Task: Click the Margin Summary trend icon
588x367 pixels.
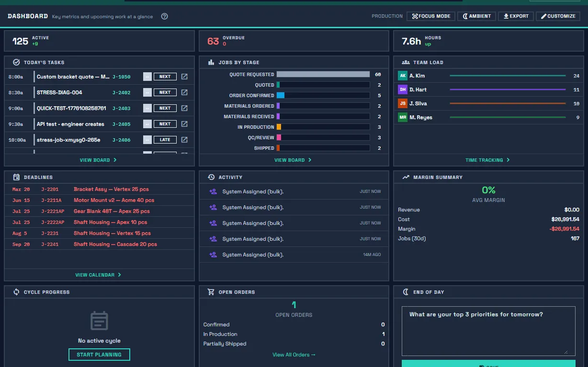Action: (406, 177)
